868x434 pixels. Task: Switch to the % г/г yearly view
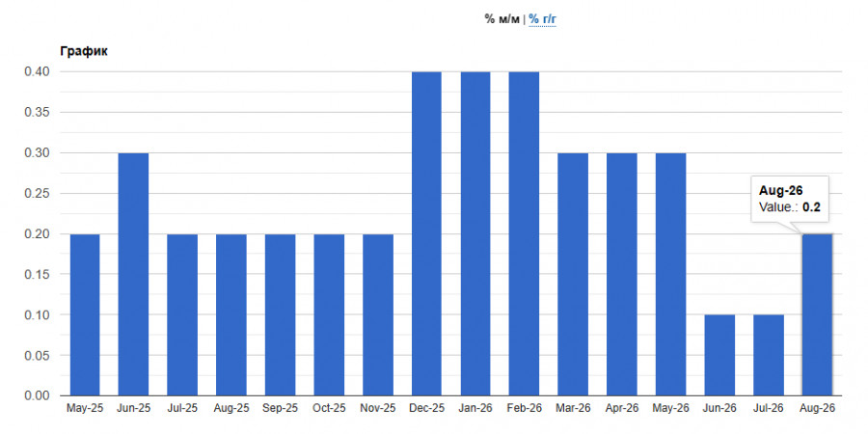coord(542,20)
